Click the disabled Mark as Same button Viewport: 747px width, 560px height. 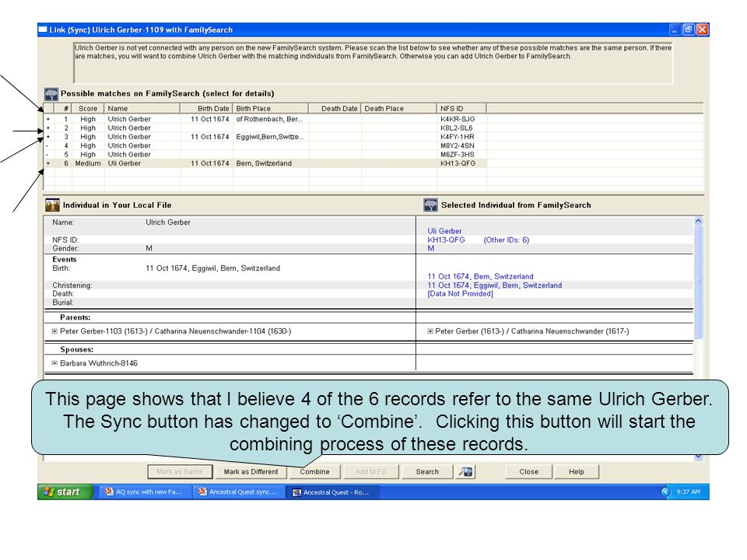pos(180,472)
